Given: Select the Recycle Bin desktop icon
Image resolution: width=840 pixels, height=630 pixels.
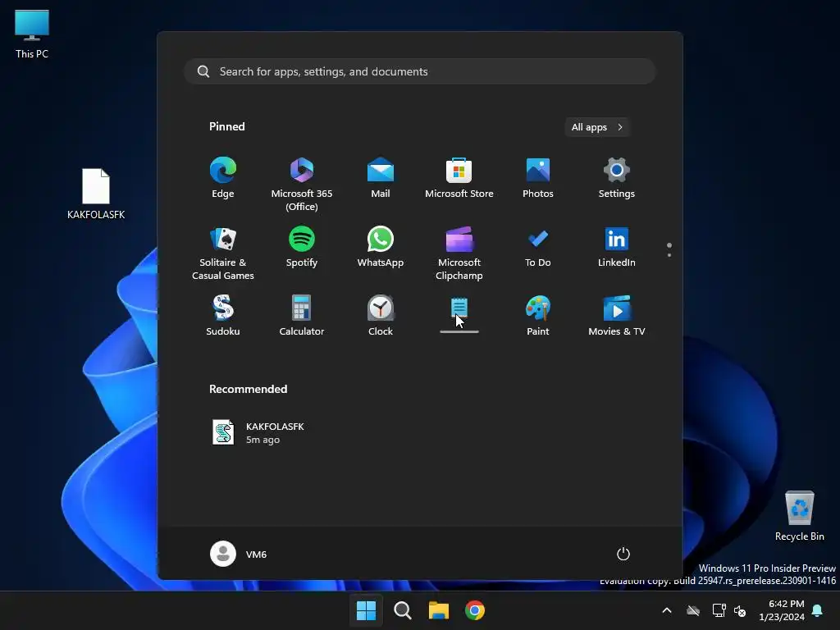Looking at the screenshot, I should pos(799,516).
